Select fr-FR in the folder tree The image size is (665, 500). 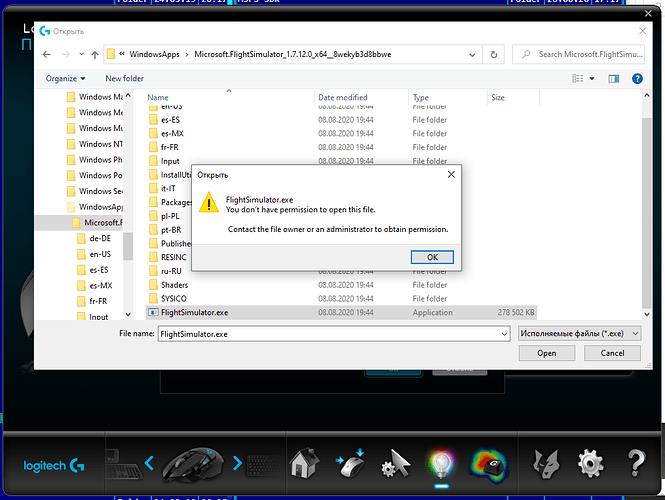coord(98,301)
